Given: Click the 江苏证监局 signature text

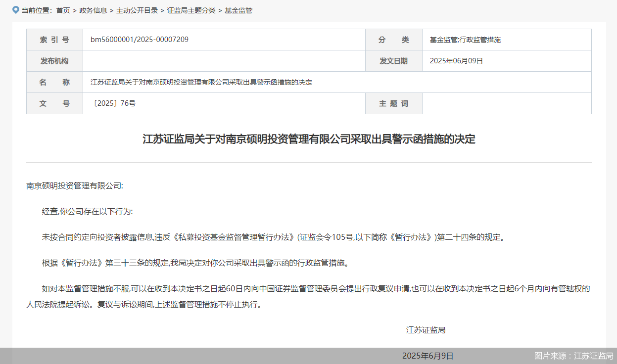Looking at the screenshot, I should 426,330.
